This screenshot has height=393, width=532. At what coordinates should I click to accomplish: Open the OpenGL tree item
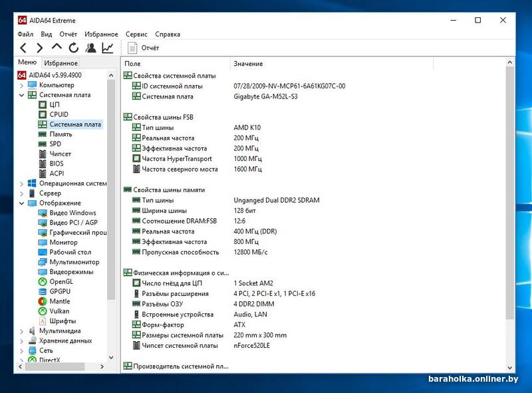coord(61,282)
